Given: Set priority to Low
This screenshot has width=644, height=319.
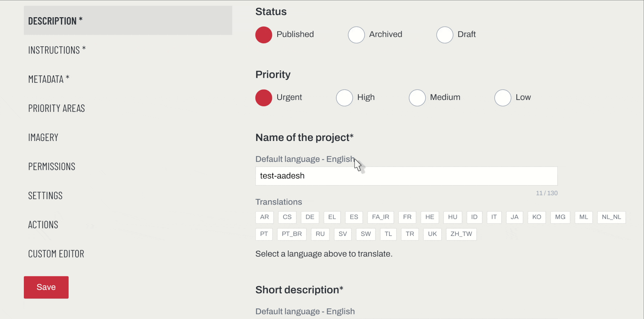Looking at the screenshot, I should coord(502,98).
